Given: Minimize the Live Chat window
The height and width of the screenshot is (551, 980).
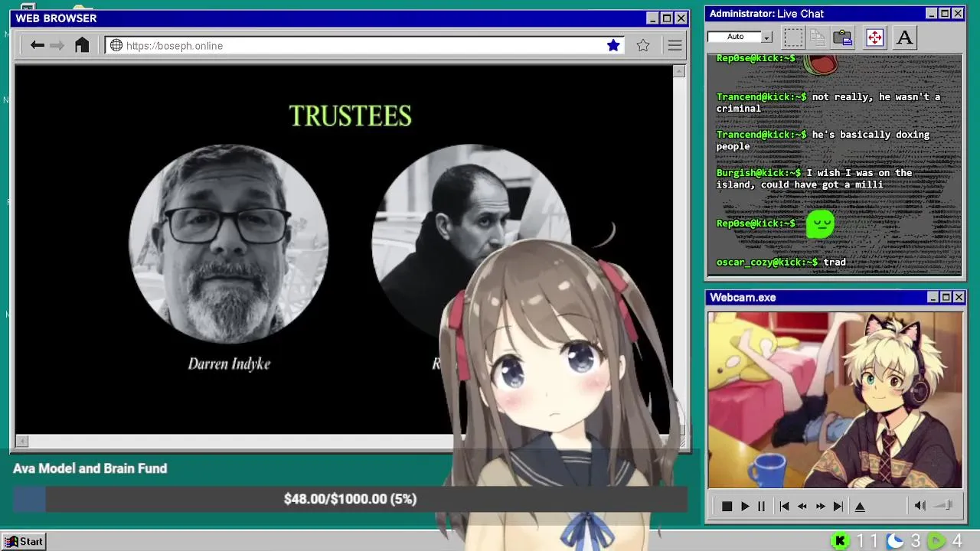Looking at the screenshot, I should 932,14.
